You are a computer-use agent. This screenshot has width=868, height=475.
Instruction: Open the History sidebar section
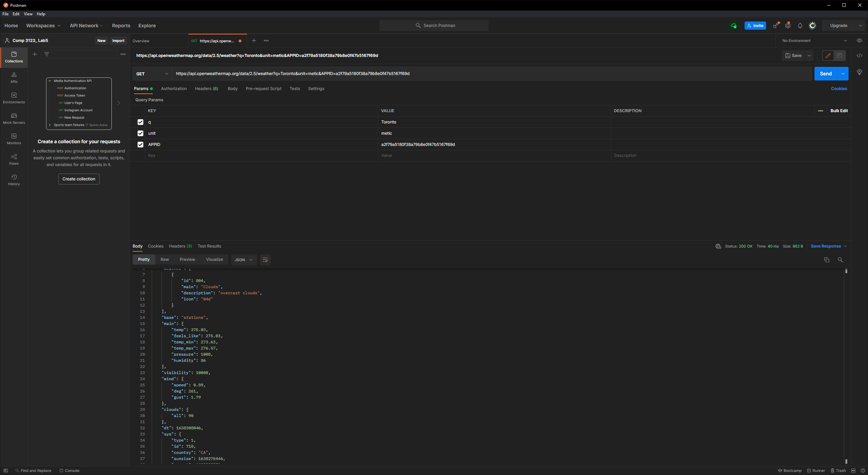click(14, 180)
